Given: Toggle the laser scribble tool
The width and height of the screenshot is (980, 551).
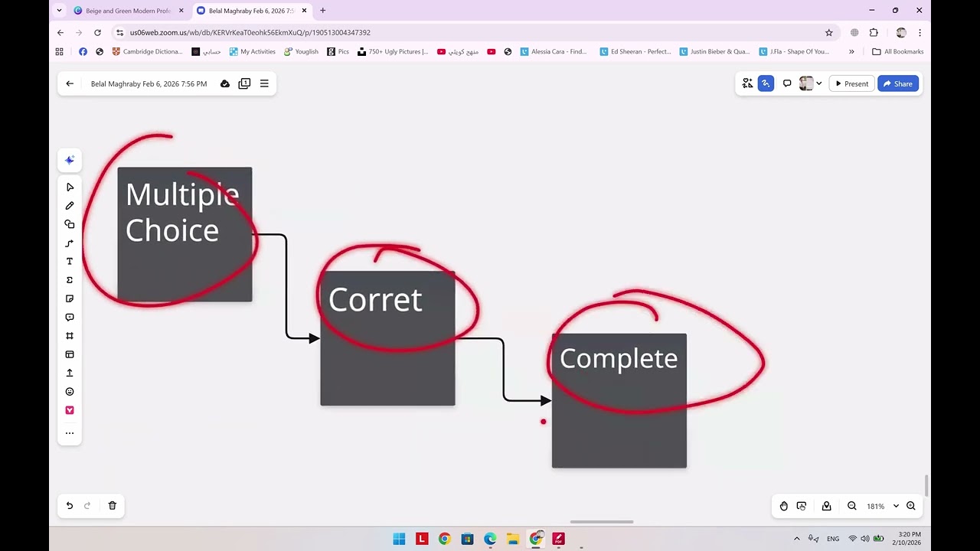Looking at the screenshot, I should point(766,83).
